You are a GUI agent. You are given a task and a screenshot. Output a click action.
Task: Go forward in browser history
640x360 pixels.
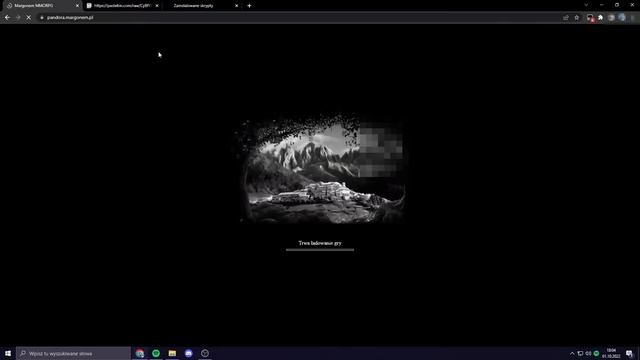(x=18, y=18)
